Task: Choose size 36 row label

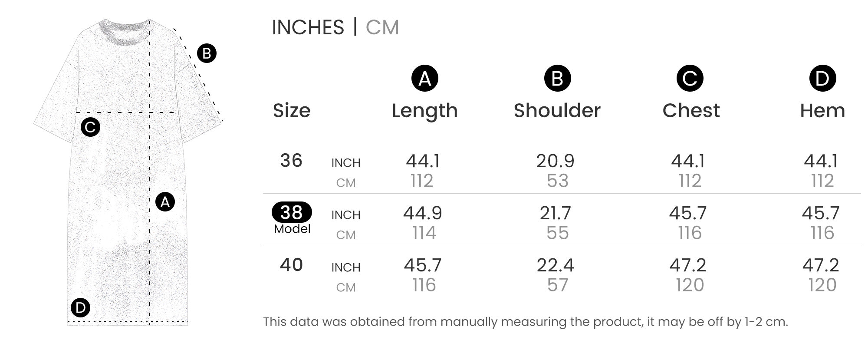Action: click(291, 161)
